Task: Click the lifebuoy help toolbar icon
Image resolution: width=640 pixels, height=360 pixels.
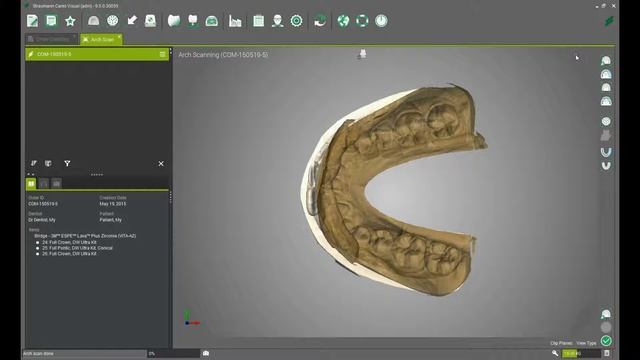Action: [362, 21]
